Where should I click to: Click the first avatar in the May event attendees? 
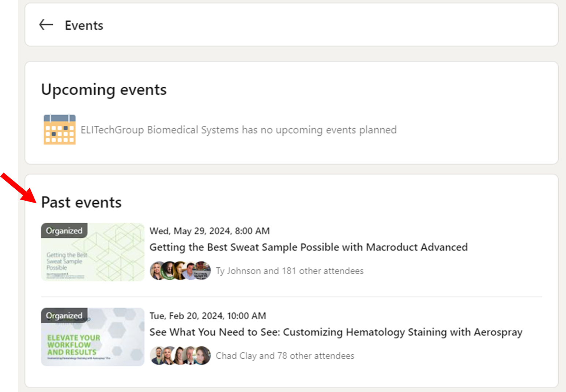[x=158, y=271]
